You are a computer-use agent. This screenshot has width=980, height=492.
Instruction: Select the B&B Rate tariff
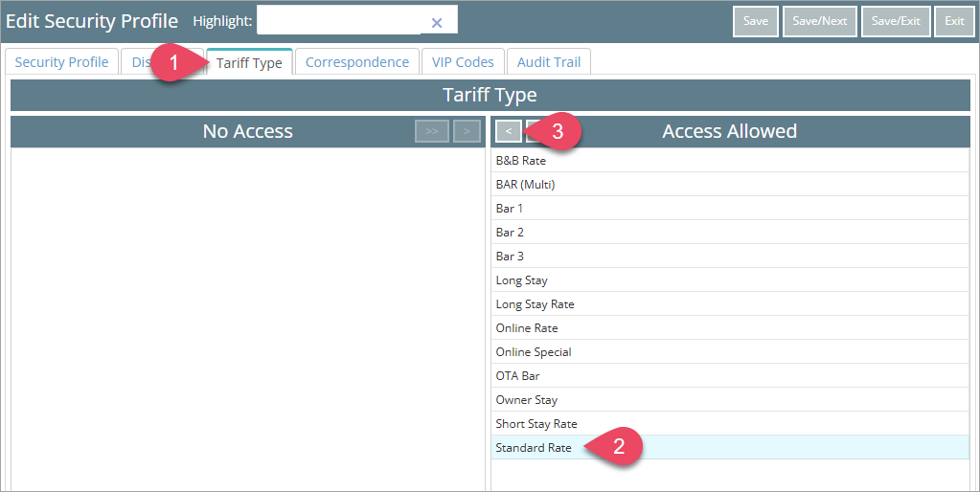729,161
